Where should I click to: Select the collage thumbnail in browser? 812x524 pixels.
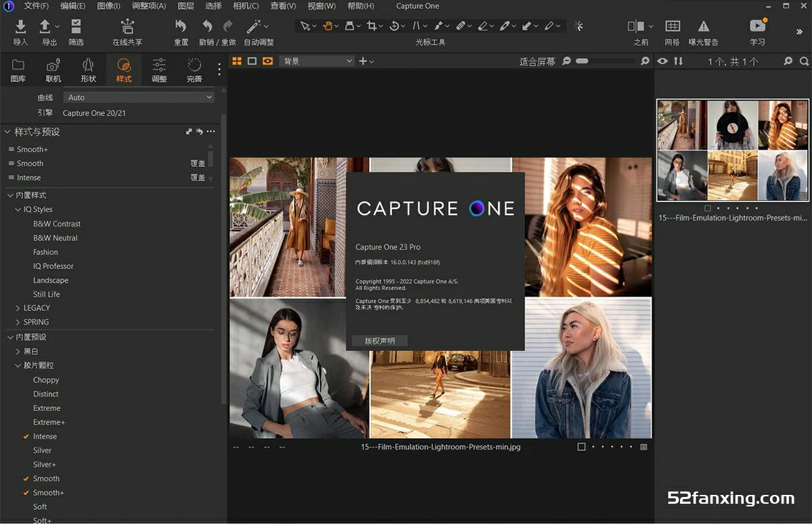(x=733, y=150)
